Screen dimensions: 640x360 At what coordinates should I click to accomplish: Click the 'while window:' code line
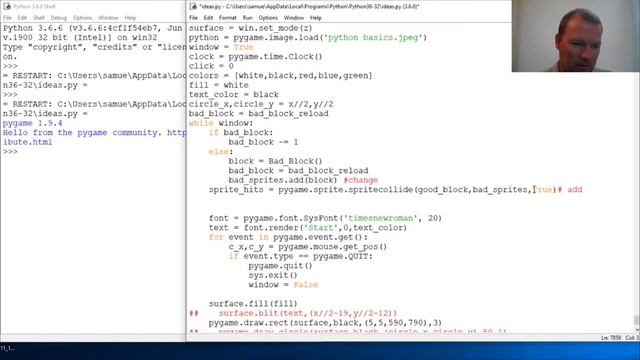[x=221, y=123]
